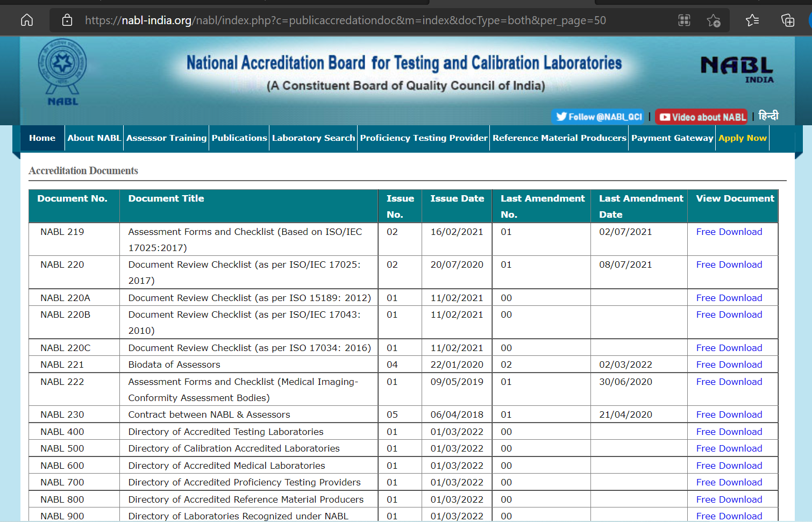Open the Payment Gateway menu
Screen dimensions: 812x522
point(672,138)
